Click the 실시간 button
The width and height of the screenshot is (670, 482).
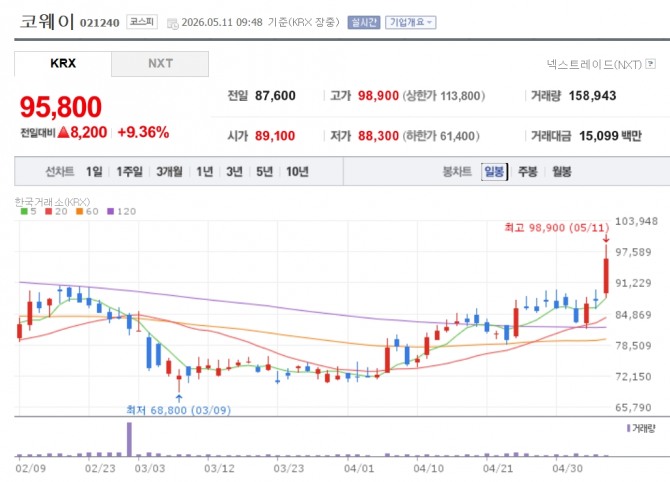[x=364, y=22]
